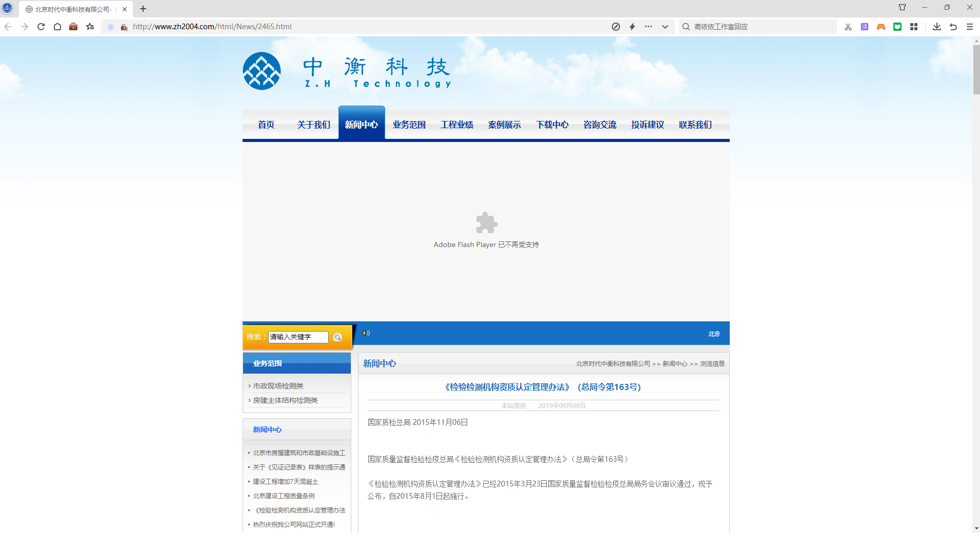Screen dimensions: 980x533
Task: Reload the page with the refresh icon
Action: (41, 27)
